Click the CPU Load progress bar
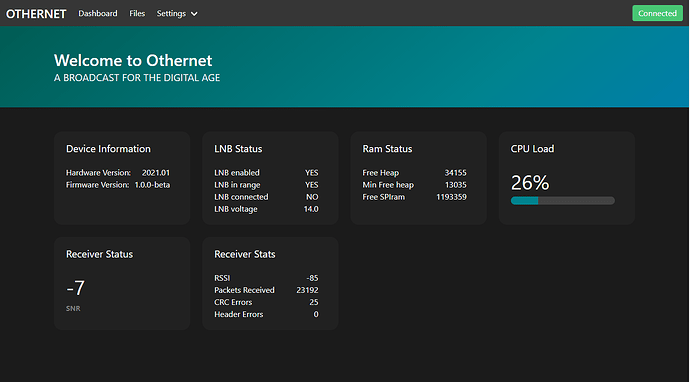This screenshot has width=690, height=382. (562, 201)
